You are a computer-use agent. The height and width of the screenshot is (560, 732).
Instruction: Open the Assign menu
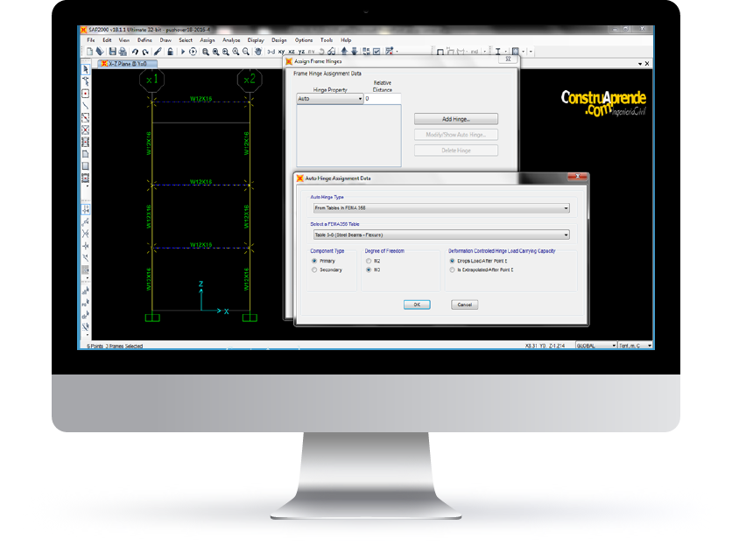(x=208, y=40)
